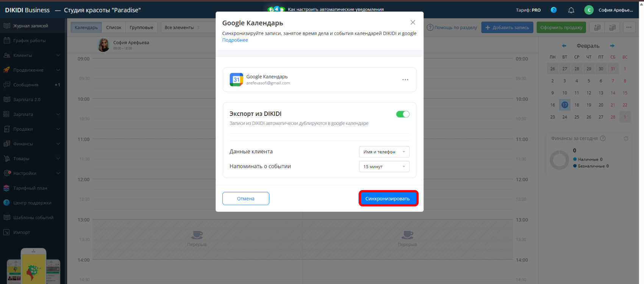Open the three-dot menu for Google Календарь account
The width and height of the screenshot is (644, 284).
coord(405,80)
